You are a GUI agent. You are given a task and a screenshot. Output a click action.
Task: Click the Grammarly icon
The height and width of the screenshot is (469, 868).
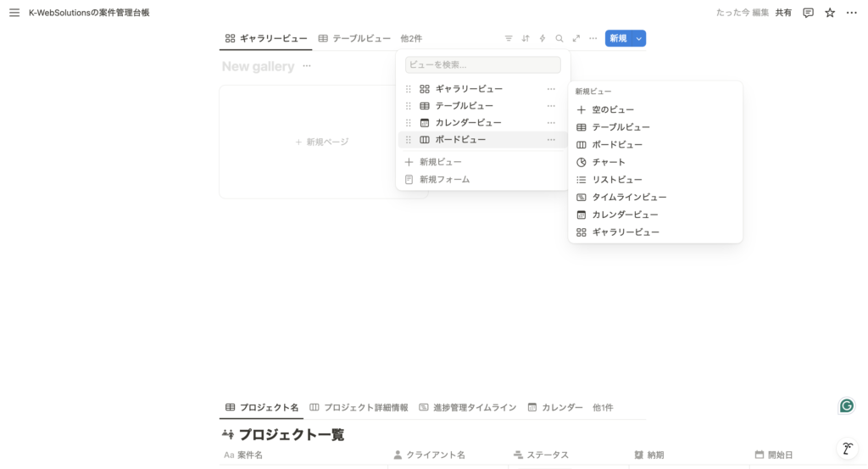point(846,405)
